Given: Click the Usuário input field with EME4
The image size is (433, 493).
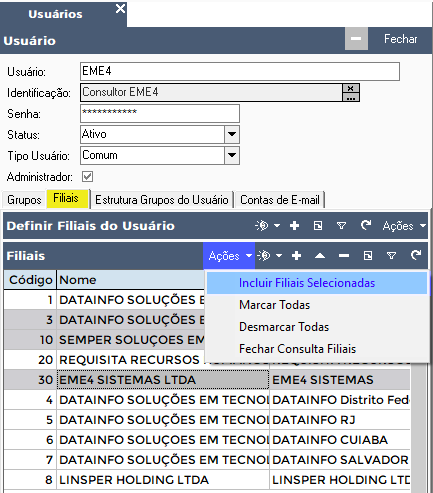Looking at the screenshot, I should pyautogui.click(x=240, y=71).
